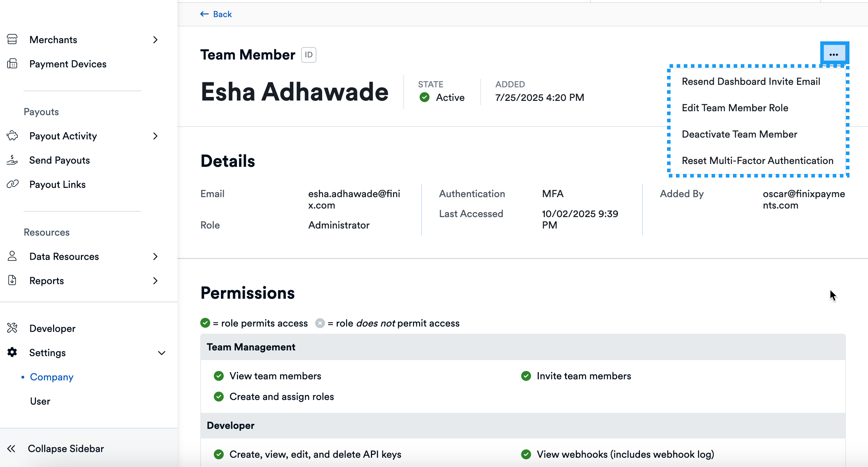Expand the Merchants submenu chevron
The width and height of the screenshot is (868, 467).
click(155, 40)
